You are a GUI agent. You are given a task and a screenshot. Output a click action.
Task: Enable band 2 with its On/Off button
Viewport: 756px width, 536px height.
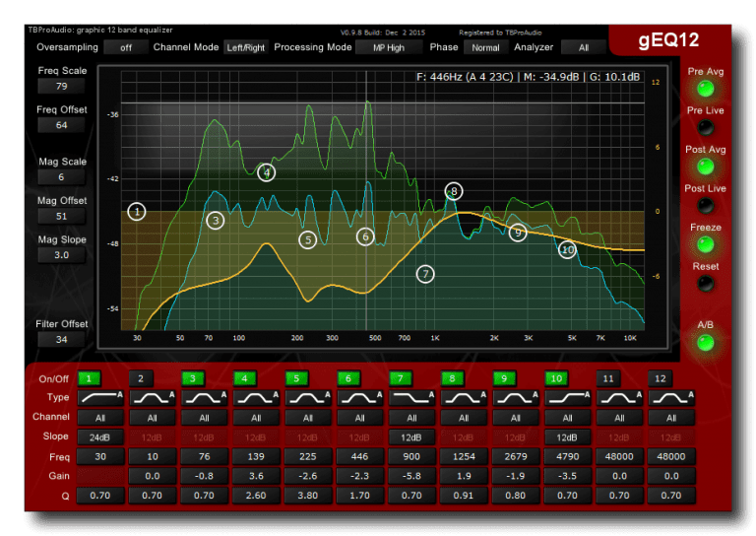141,378
